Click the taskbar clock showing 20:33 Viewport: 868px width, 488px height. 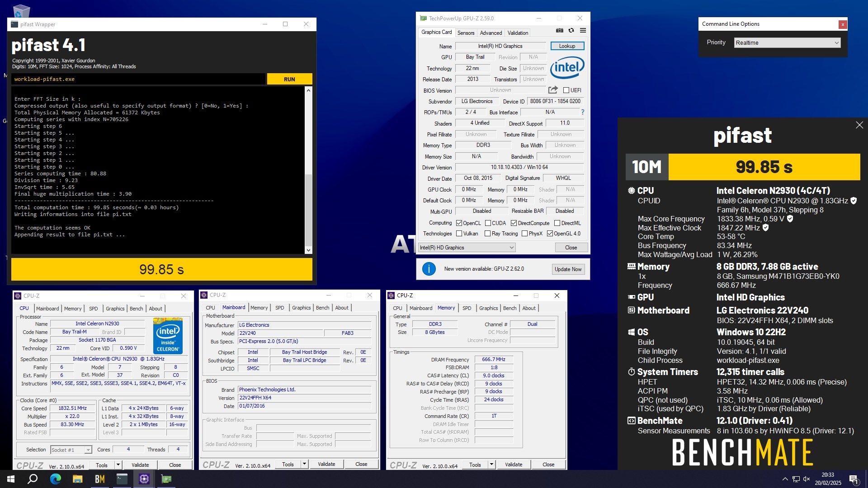[828, 479]
